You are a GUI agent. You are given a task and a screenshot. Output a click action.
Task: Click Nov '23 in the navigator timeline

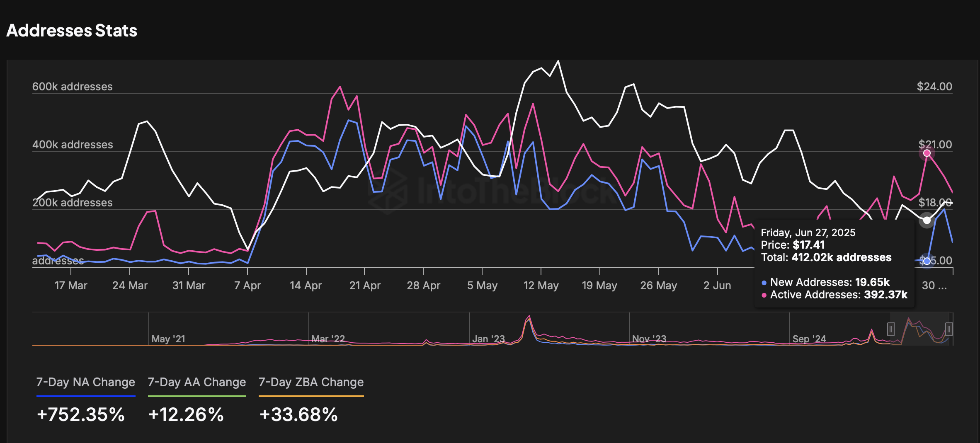tap(649, 339)
